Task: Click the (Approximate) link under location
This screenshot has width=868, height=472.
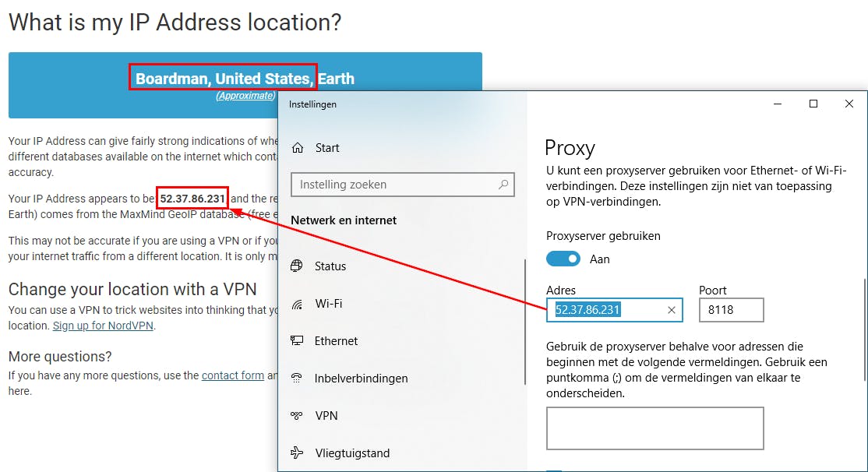Action: pyautogui.click(x=245, y=96)
